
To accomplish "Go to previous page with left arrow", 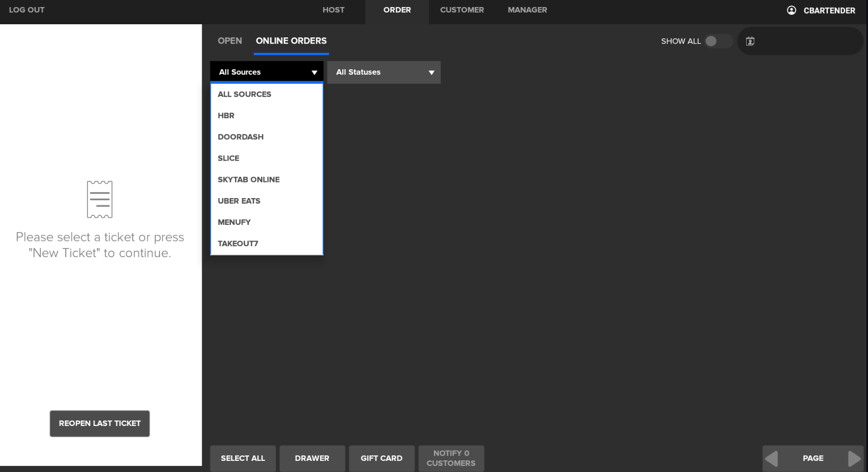I will [771, 458].
